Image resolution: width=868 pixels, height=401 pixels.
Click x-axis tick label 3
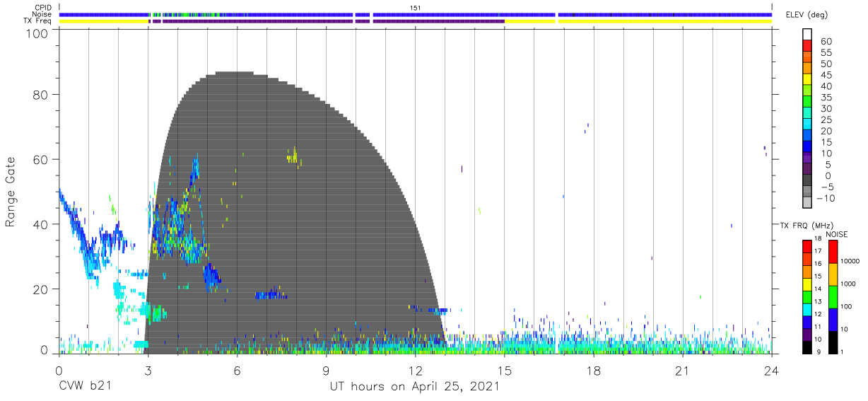pos(148,371)
